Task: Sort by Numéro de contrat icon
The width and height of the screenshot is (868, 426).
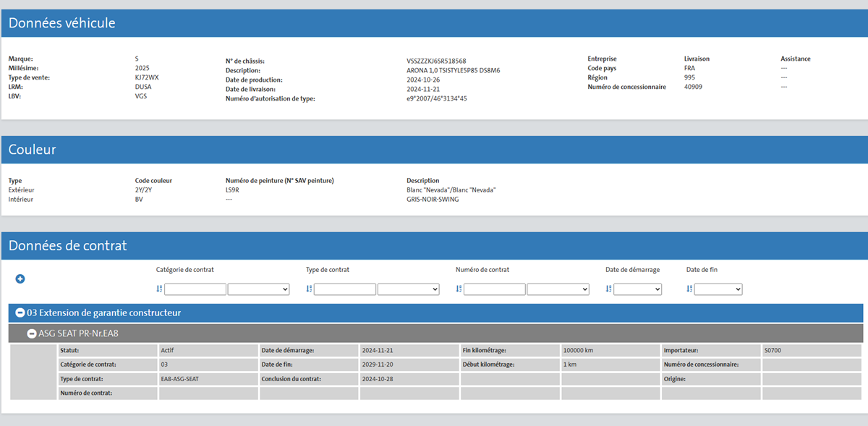Action: pyautogui.click(x=459, y=289)
